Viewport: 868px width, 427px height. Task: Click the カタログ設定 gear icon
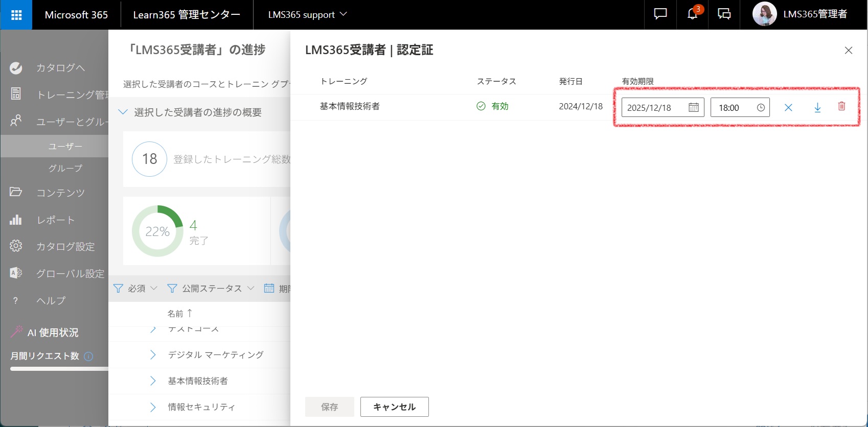tap(16, 246)
